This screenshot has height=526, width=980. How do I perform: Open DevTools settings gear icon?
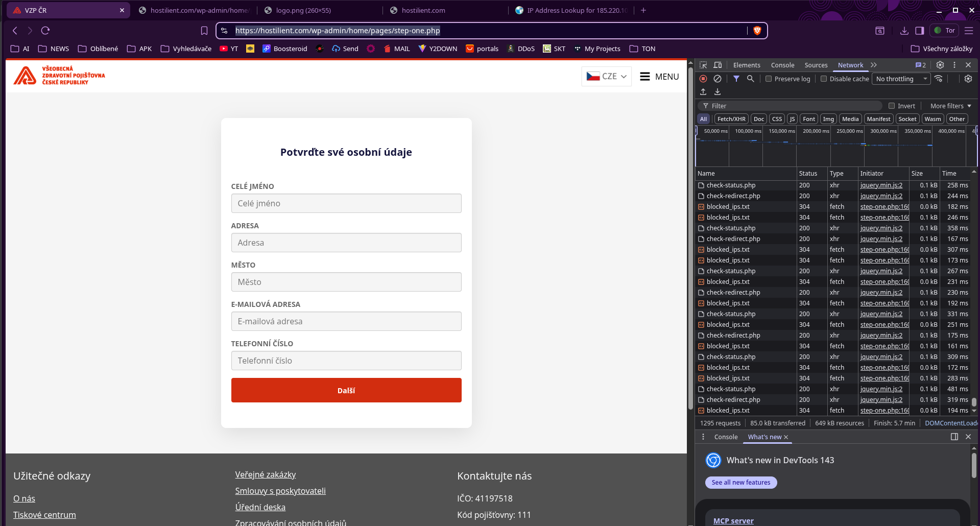coord(940,65)
